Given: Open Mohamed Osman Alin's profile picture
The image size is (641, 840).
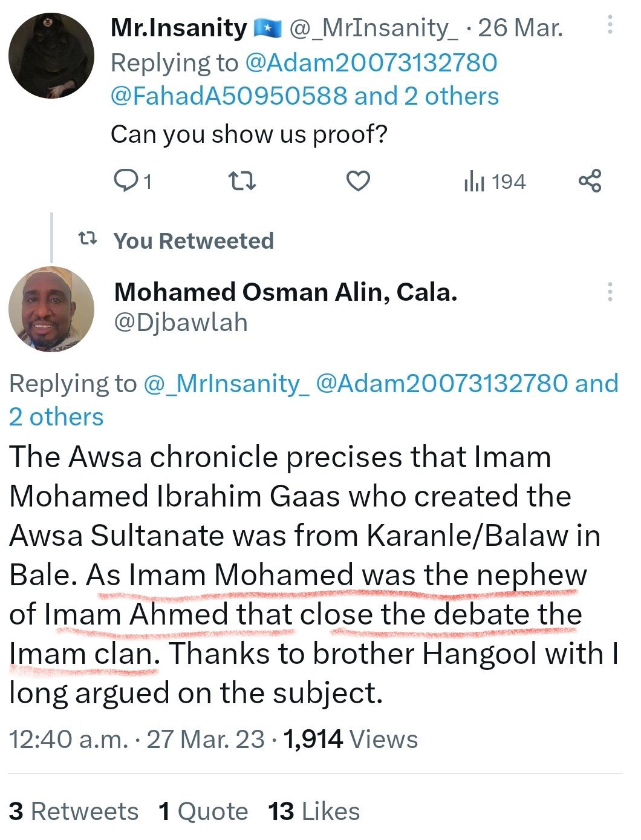Looking at the screenshot, I should [51, 309].
